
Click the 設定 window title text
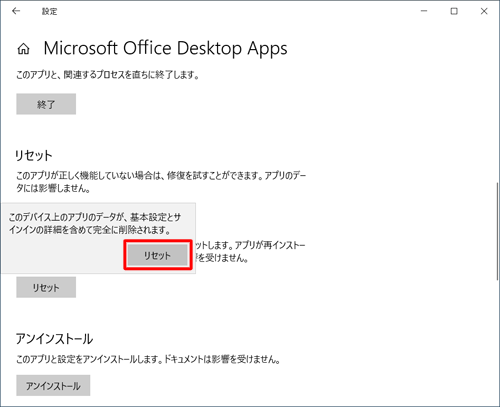tap(49, 11)
